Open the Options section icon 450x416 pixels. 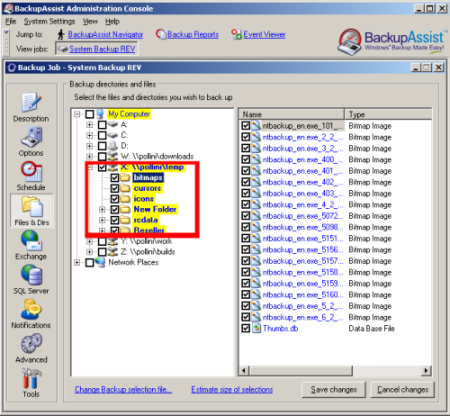click(31, 137)
